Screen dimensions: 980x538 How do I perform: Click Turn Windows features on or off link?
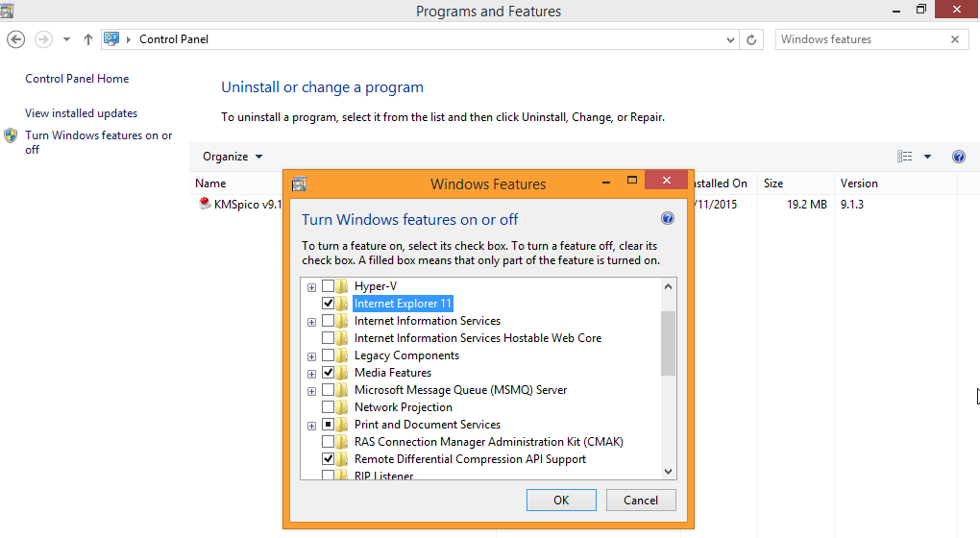tap(99, 142)
